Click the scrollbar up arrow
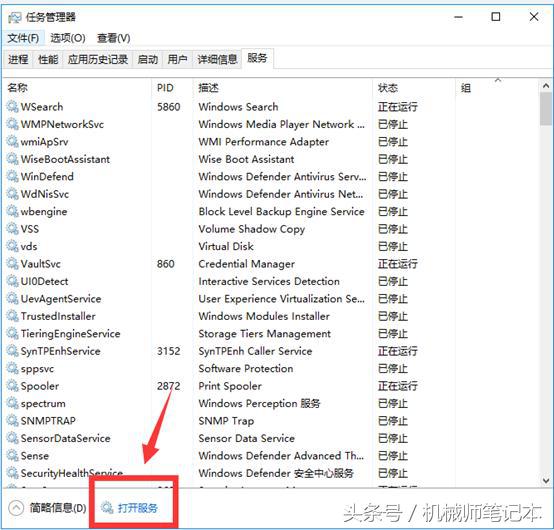Viewport: 554px width, 530px height. pyautogui.click(x=546, y=86)
